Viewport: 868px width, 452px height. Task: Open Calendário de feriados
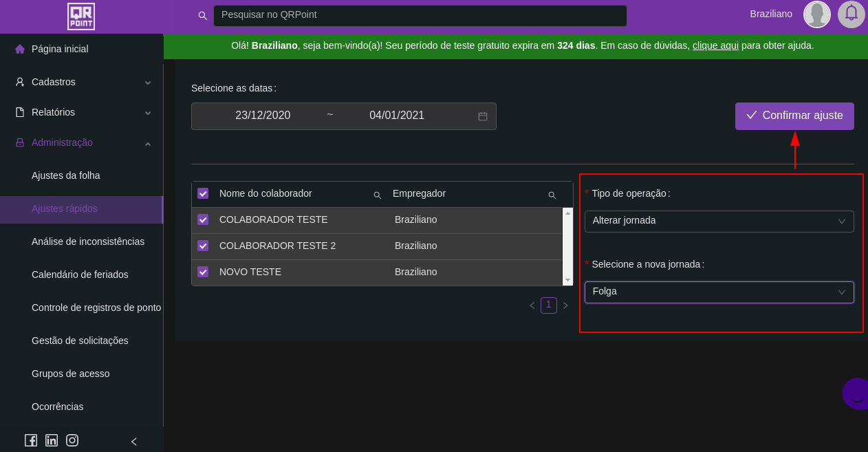pos(80,275)
